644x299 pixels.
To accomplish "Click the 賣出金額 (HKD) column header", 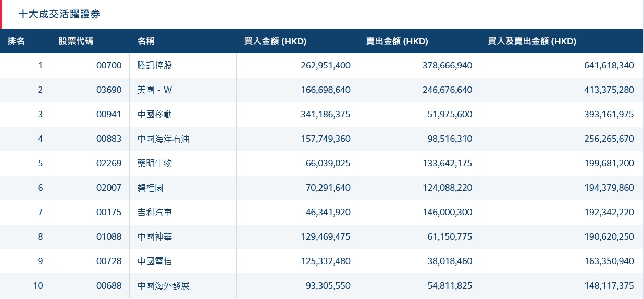I will point(397,41).
